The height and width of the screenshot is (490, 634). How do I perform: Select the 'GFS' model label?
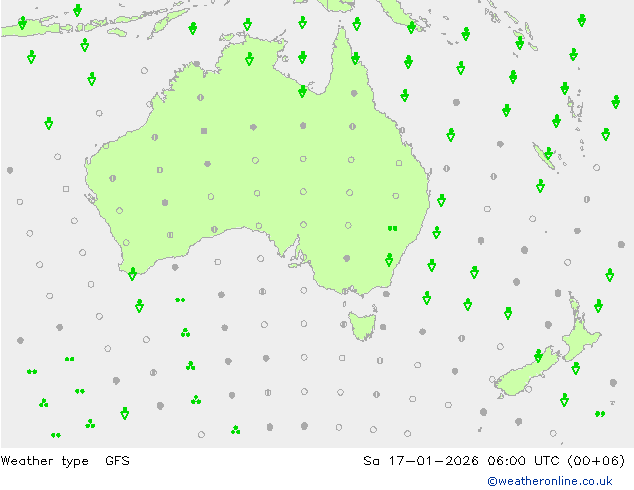click(x=117, y=460)
